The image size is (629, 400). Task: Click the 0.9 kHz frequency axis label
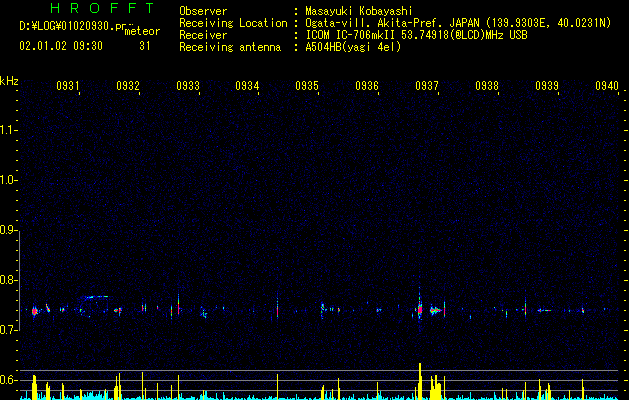coord(9,230)
